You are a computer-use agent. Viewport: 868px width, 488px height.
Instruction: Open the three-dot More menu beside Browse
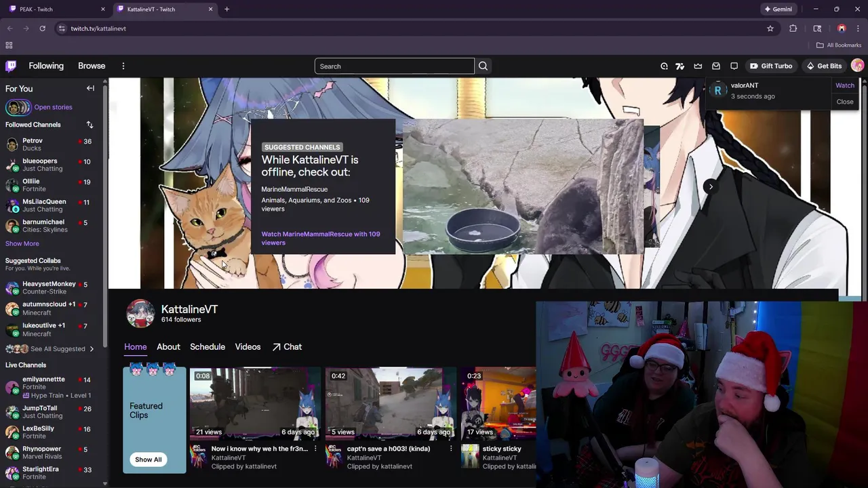(123, 66)
